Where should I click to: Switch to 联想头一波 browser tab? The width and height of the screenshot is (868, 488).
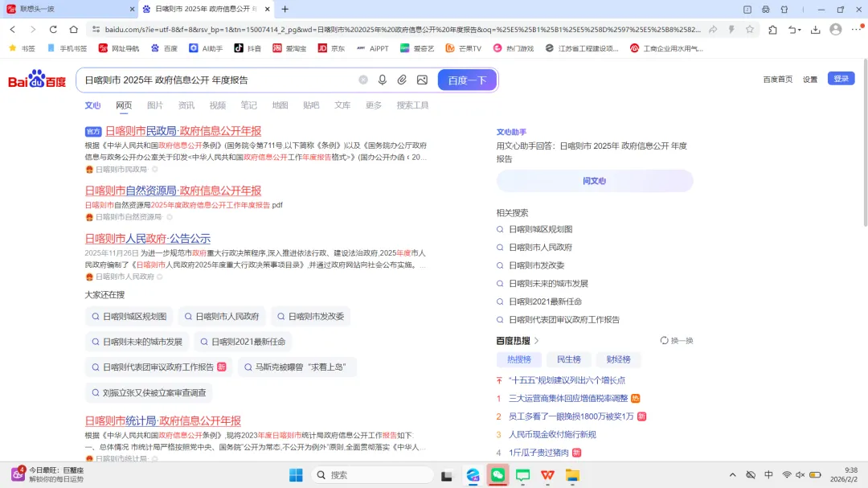point(69,9)
